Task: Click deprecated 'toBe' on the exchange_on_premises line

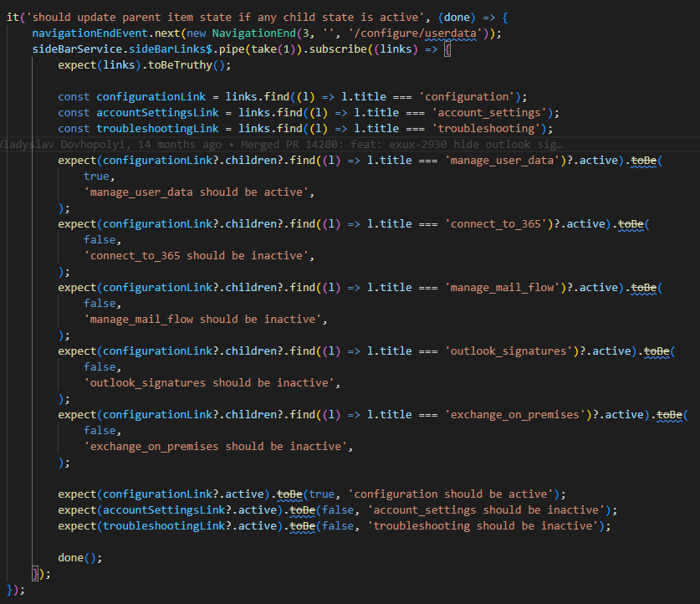Action: coord(669,415)
